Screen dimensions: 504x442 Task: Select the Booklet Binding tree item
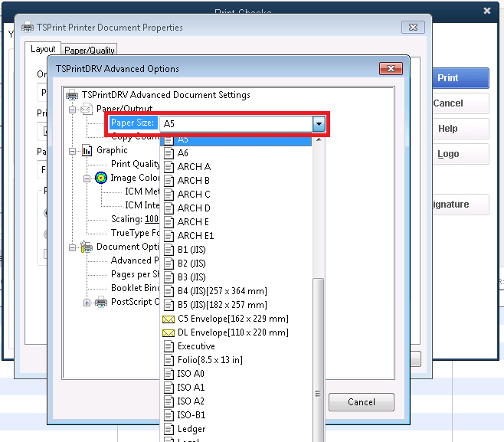click(135, 288)
